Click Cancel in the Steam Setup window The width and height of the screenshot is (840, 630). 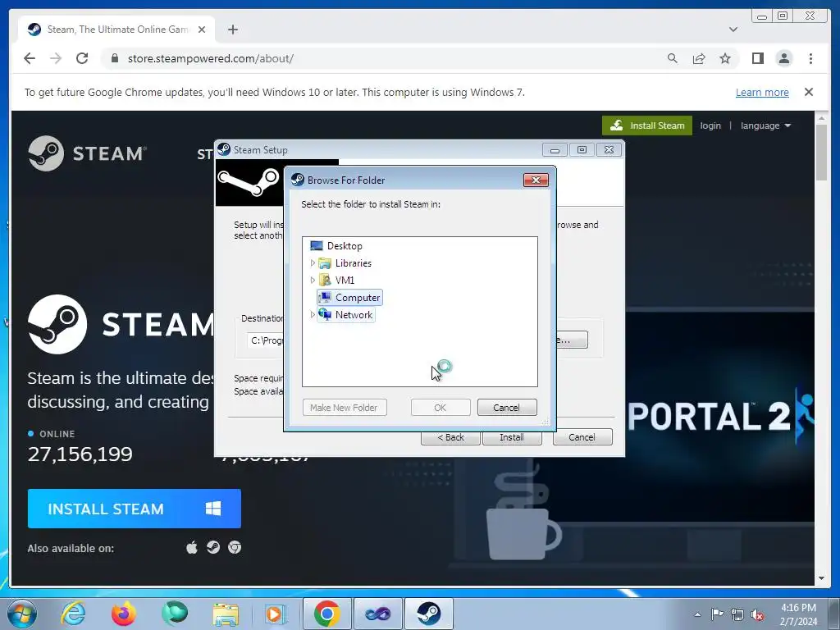coord(582,437)
